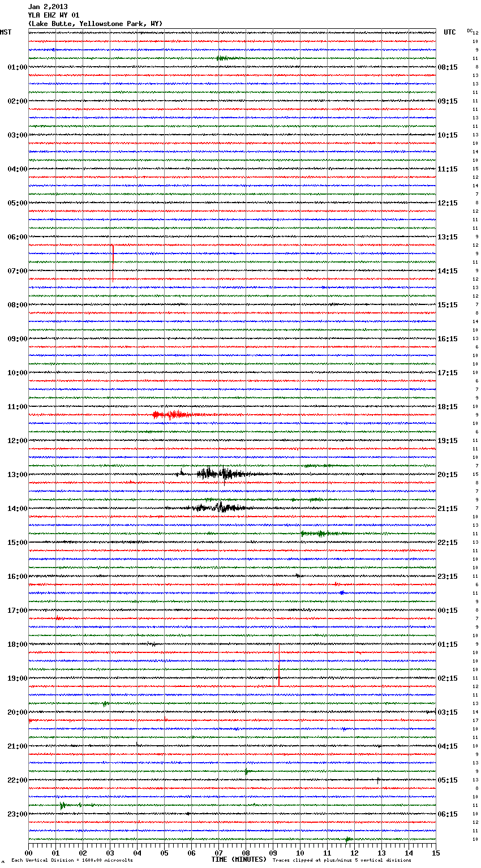Click "Each Vertical Division = 1600.00 microvolts" note
This screenshot has width=481, height=868.
coord(72,860)
